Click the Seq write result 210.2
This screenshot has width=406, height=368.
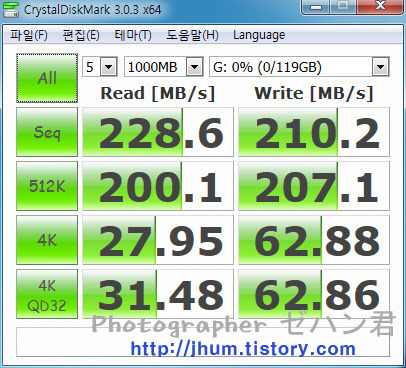314,132
